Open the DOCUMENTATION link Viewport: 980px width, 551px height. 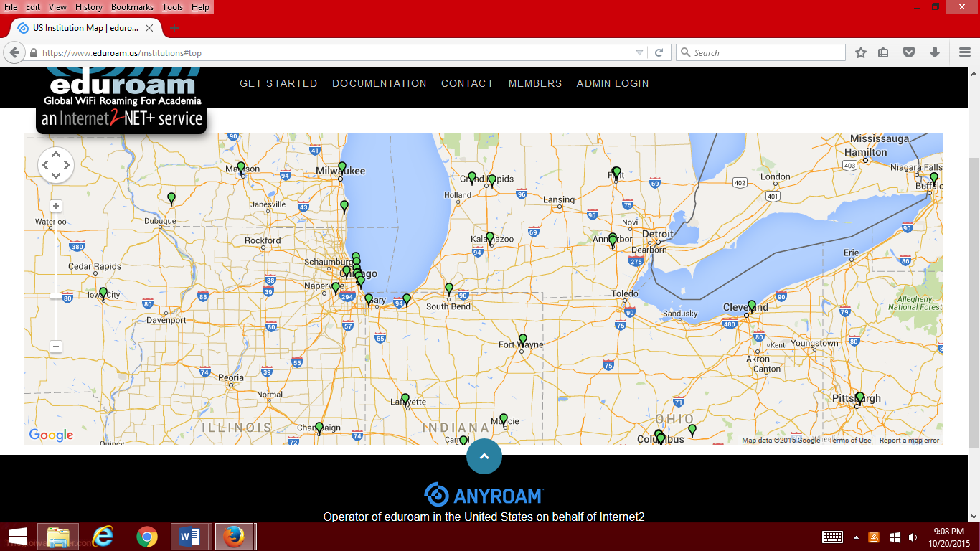[380, 83]
